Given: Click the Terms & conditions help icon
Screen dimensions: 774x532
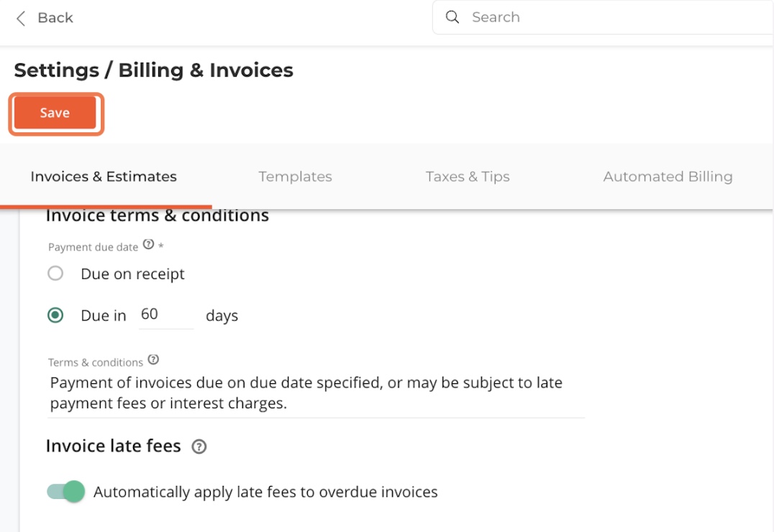Looking at the screenshot, I should [153, 360].
